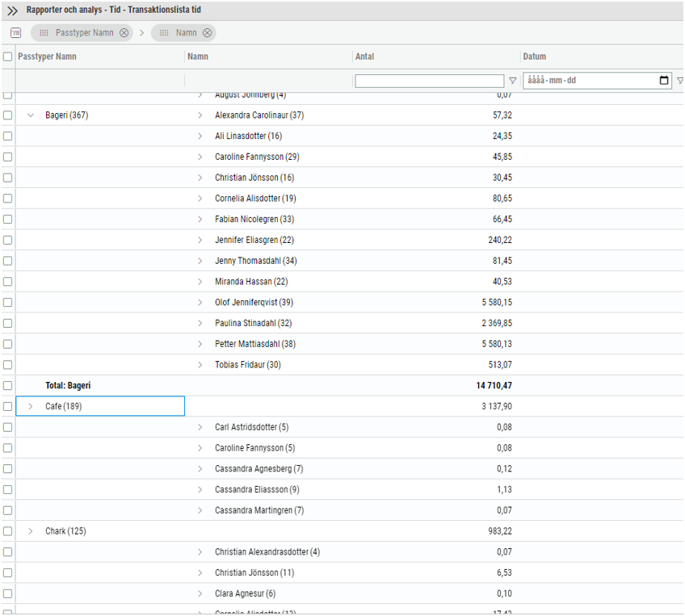The image size is (685, 616).
Task: Check the Ali Linasdotter row checkbox
Action: pos(7,136)
